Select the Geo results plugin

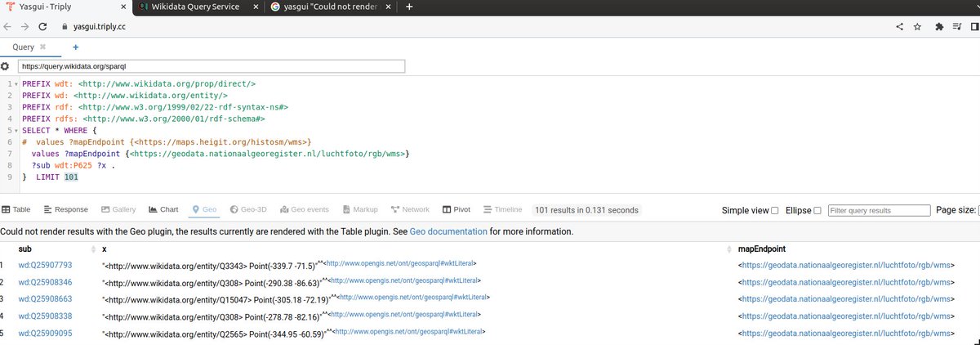click(204, 210)
